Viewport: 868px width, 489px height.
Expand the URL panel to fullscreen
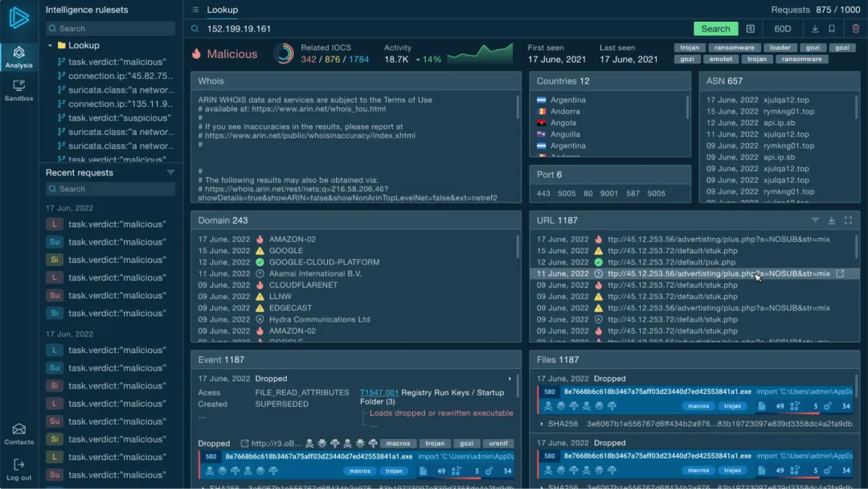(x=849, y=220)
